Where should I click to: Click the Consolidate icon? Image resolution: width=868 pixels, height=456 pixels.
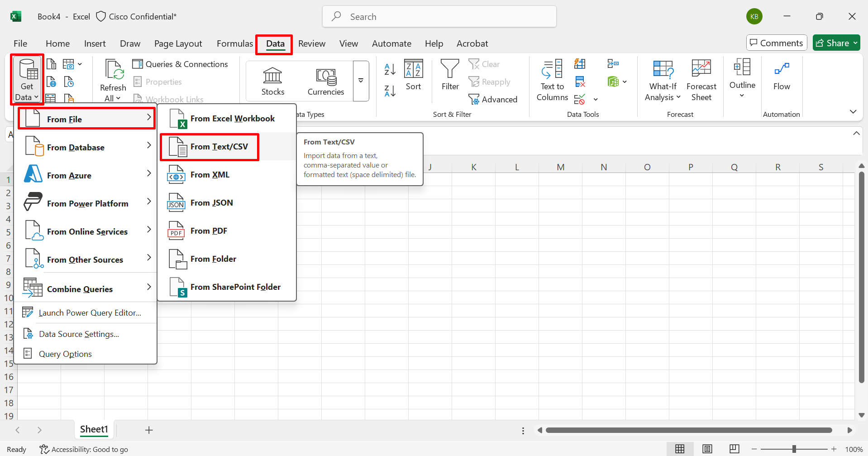click(x=613, y=64)
